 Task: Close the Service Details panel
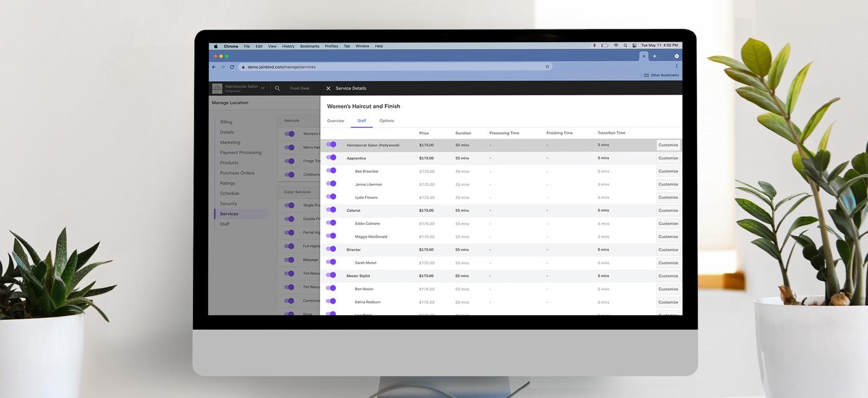point(328,88)
